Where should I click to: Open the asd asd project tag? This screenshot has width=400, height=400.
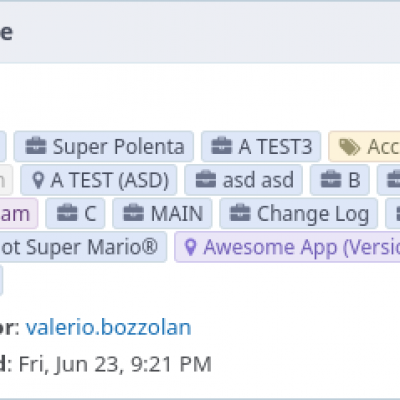[x=243, y=180]
